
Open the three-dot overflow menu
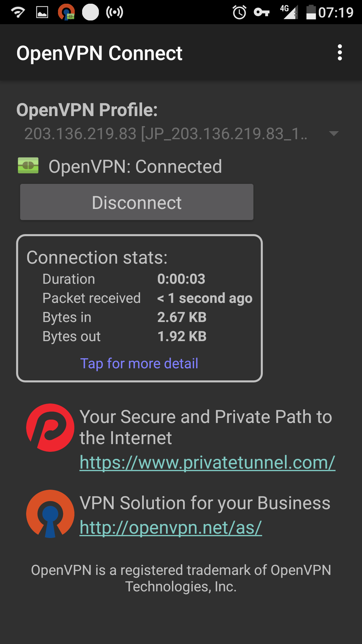[340, 53]
